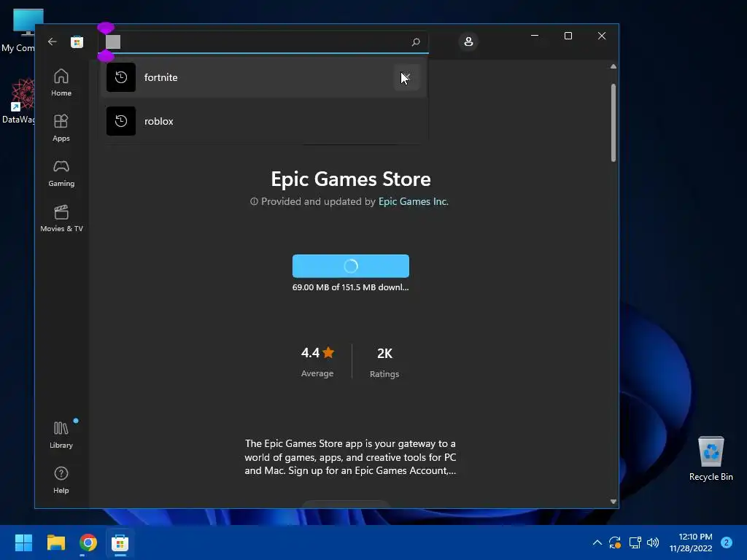Click the search magnifier icon

point(415,42)
